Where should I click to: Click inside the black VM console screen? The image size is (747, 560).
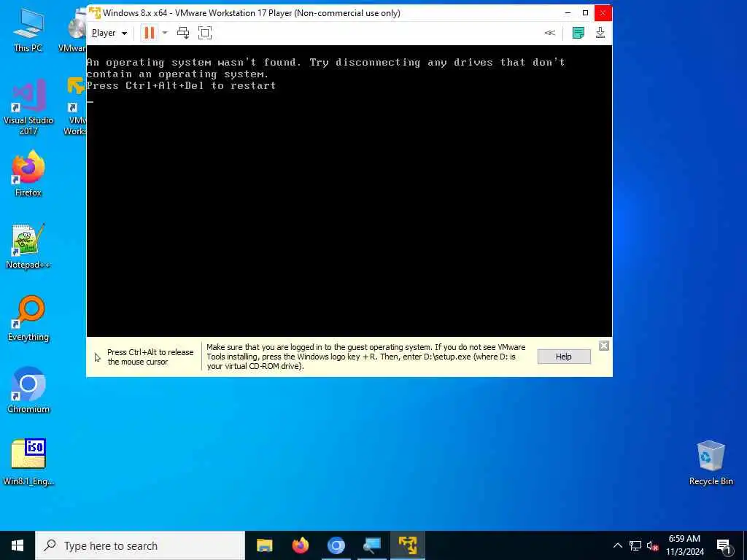[349, 190]
